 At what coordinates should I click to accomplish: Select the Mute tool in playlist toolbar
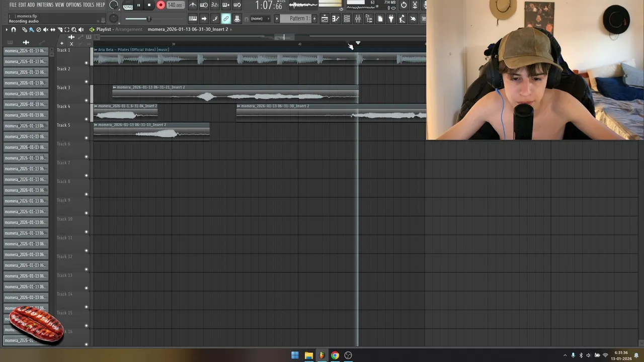pos(46,30)
